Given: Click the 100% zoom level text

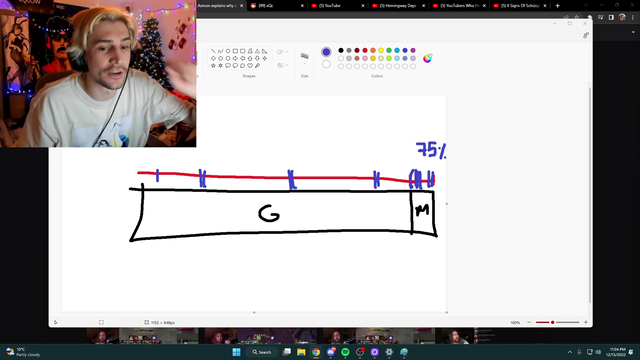Looking at the screenshot, I should (x=515, y=322).
